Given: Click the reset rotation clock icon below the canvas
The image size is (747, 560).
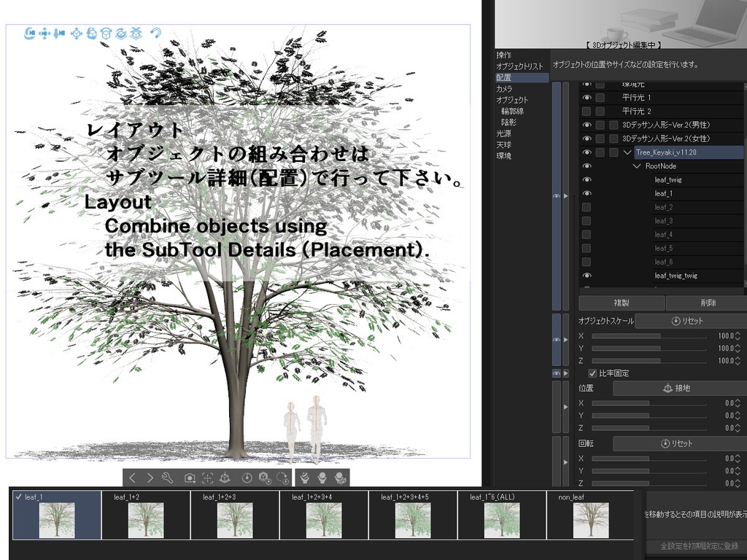Looking at the screenshot, I should (247, 478).
